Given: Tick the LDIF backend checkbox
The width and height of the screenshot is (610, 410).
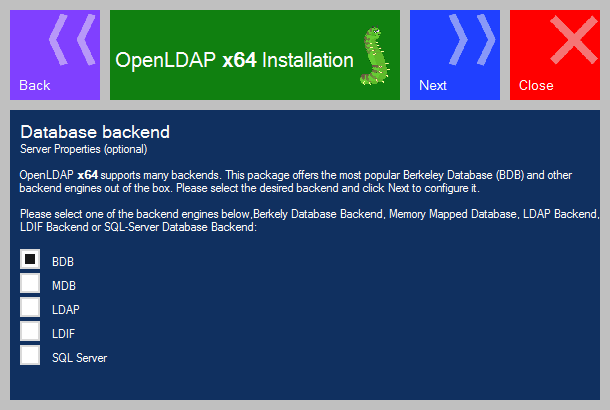Looking at the screenshot, I should 30,331.
